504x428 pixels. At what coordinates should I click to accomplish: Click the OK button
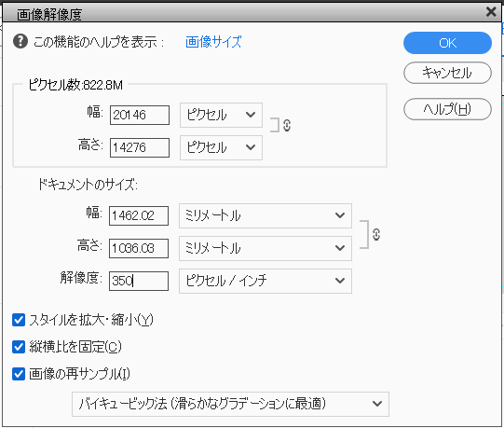[447, 43]
